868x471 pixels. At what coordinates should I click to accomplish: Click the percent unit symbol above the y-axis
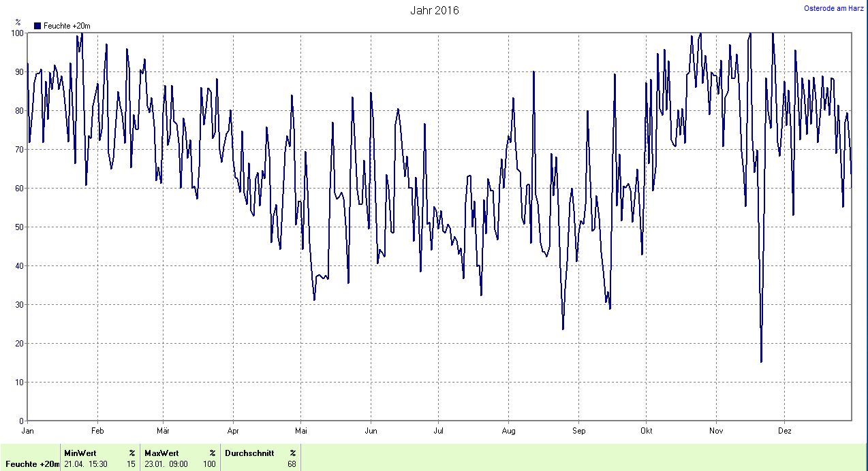tap(18, 22)
